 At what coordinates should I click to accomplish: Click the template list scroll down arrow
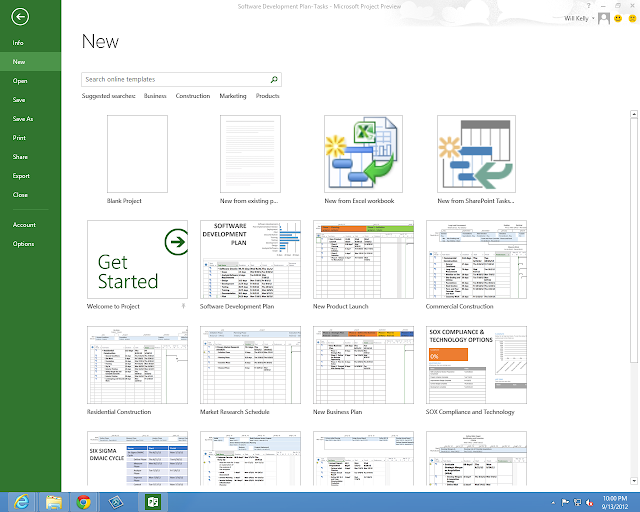click(634, 481)
